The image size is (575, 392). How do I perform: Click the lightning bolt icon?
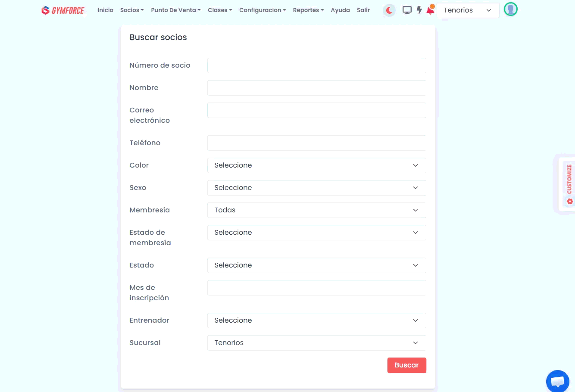click(419, 10)
